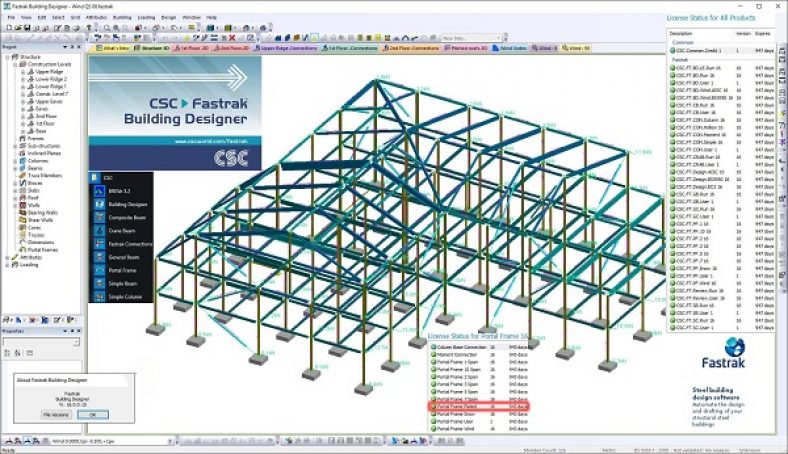This screenshot has height=454, width=788.
Task: Expand the 1st Floor level node
Action: pos(23,124)
